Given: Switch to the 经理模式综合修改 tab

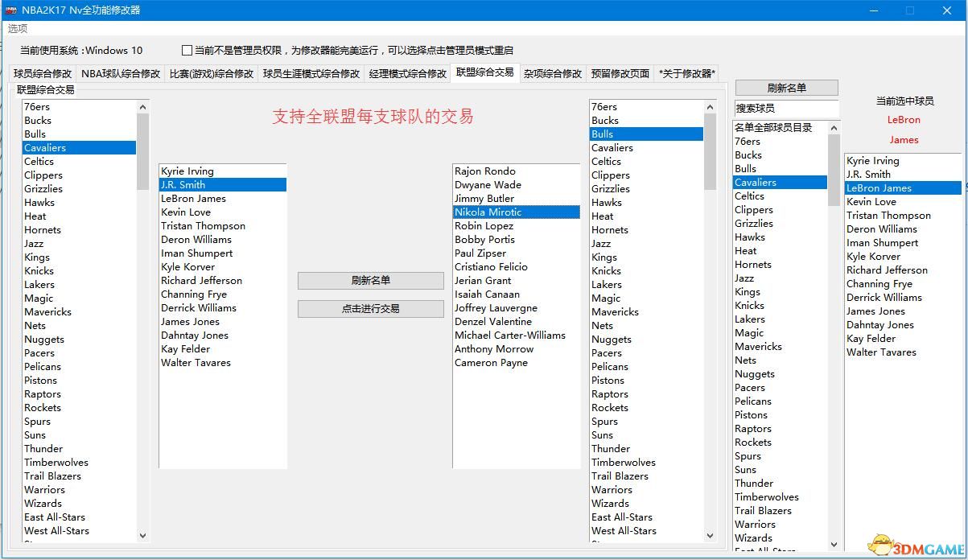Looking at the screenshot, I should click(408, 73).
